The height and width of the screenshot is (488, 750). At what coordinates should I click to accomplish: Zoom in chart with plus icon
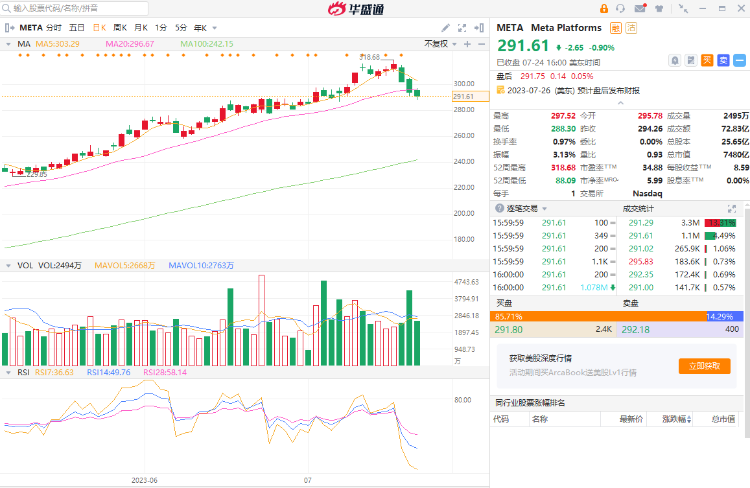(467, 44)
